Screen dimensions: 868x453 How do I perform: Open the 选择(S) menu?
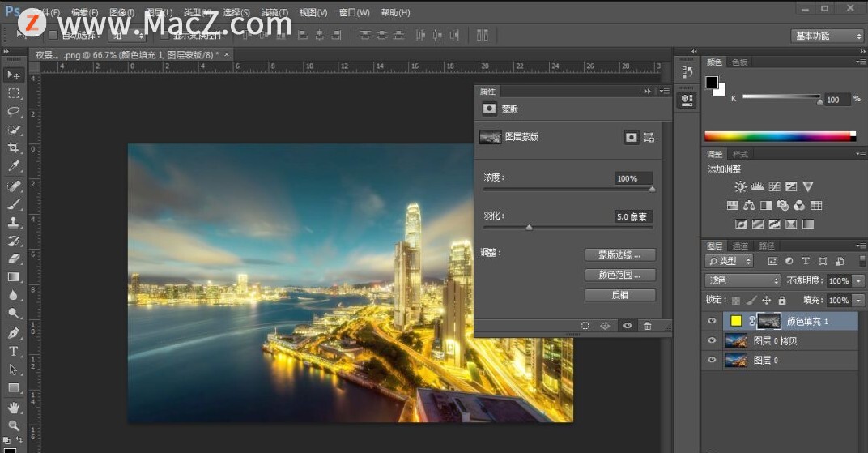pos(236,12)
